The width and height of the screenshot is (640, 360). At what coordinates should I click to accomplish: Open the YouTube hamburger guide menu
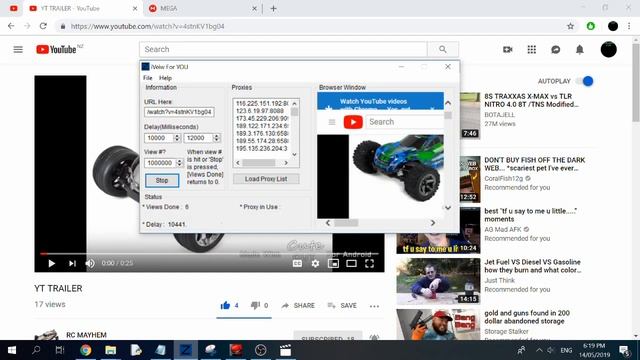(18, 49)
